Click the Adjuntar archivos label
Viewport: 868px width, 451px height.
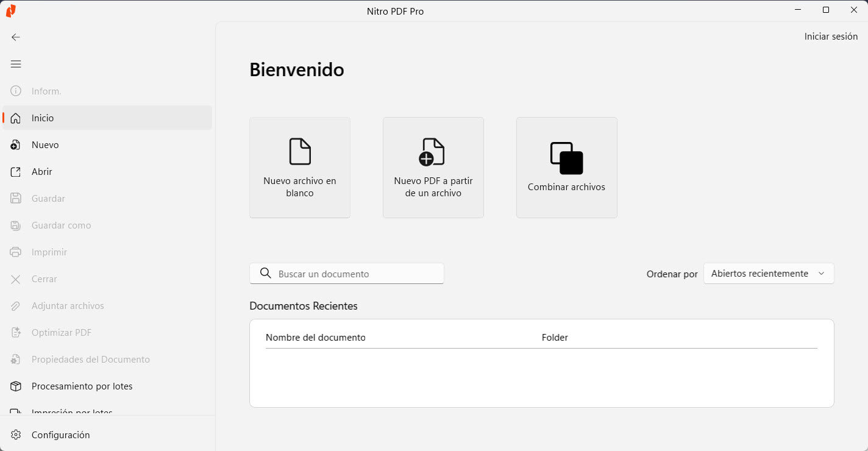[x=68, y=306]
